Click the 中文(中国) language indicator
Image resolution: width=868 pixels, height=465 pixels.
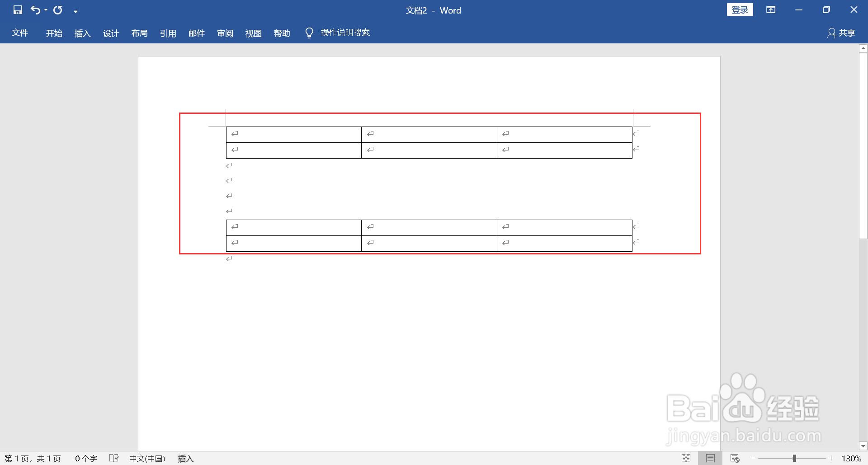coord(147,459)
